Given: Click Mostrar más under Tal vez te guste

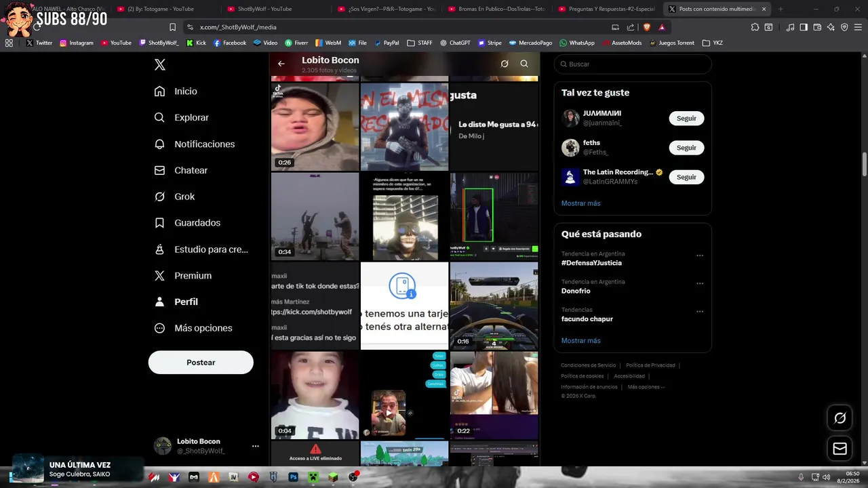Looking at the screenshot, I should point(580,203).
